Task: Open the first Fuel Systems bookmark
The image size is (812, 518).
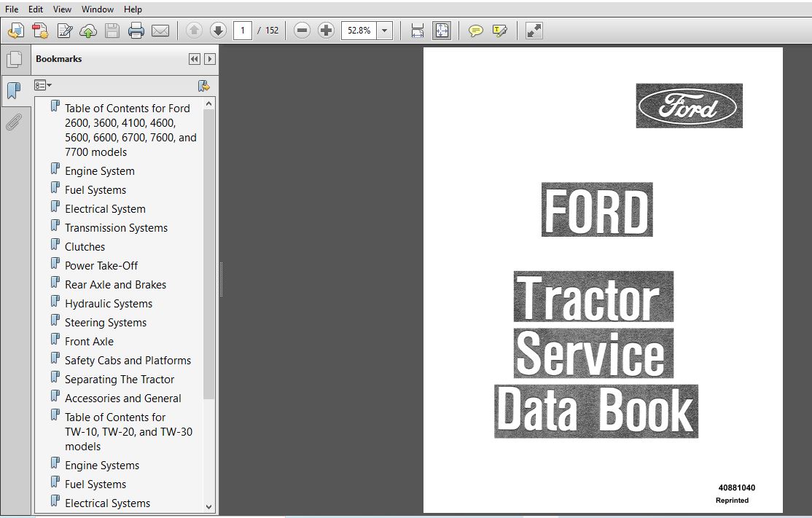Action: click(x=95, y=190)
